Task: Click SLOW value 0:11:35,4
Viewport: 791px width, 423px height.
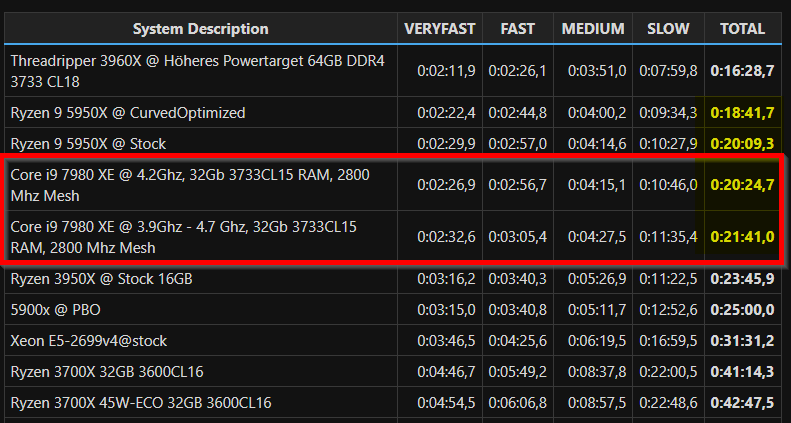Action: point(668,237)
